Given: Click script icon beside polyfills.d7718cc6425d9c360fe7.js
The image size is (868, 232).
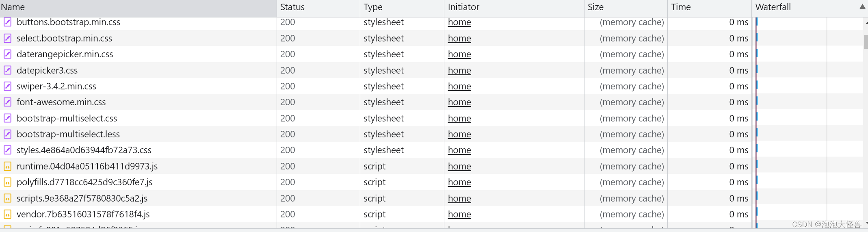Looking at the screenshot, I should click(x=7, y=182).
